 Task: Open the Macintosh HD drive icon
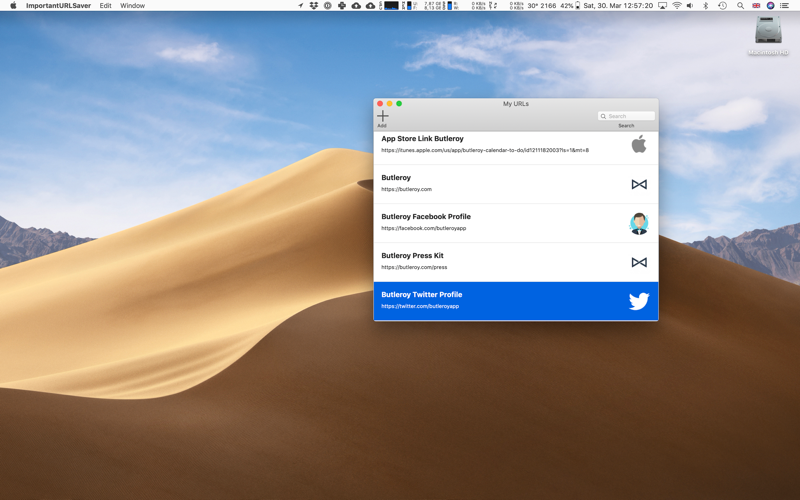(768, 32)
